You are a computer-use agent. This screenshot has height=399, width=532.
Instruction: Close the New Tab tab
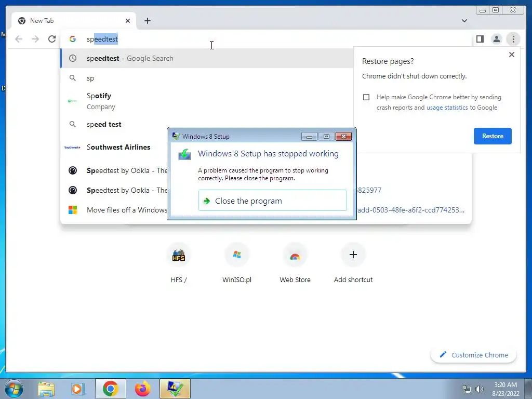click(128, 21)
